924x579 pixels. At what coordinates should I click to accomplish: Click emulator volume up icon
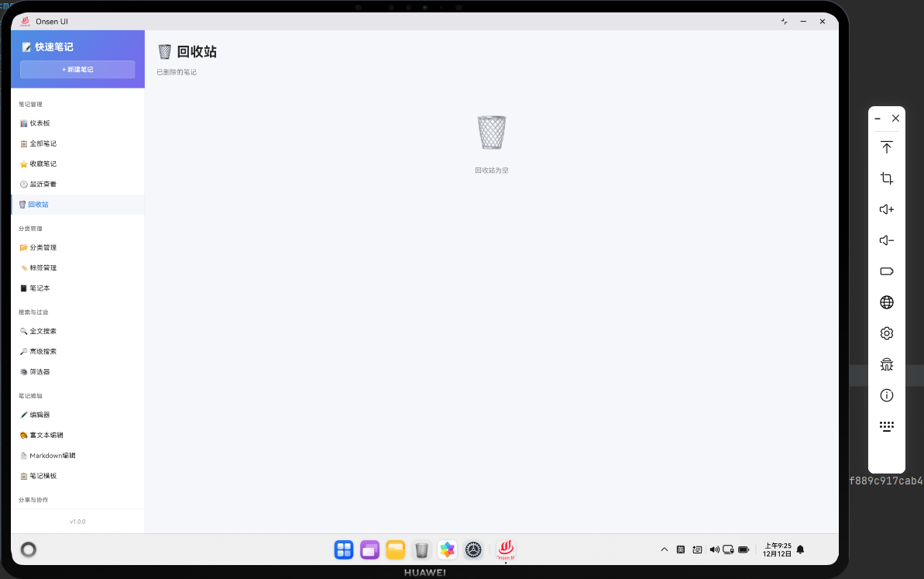click(x=887, y=209)
